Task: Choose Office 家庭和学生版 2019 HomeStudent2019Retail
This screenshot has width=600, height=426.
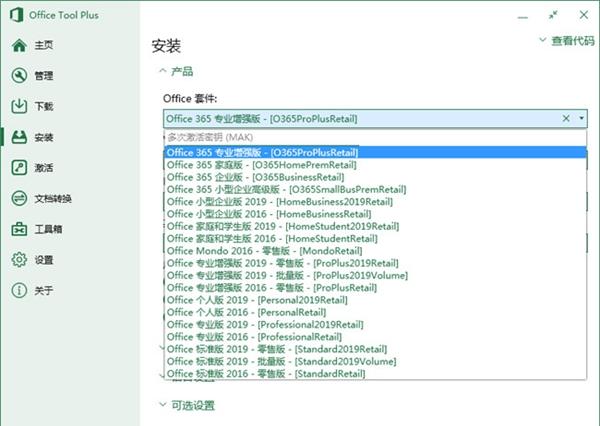Action: coord(375,226)
